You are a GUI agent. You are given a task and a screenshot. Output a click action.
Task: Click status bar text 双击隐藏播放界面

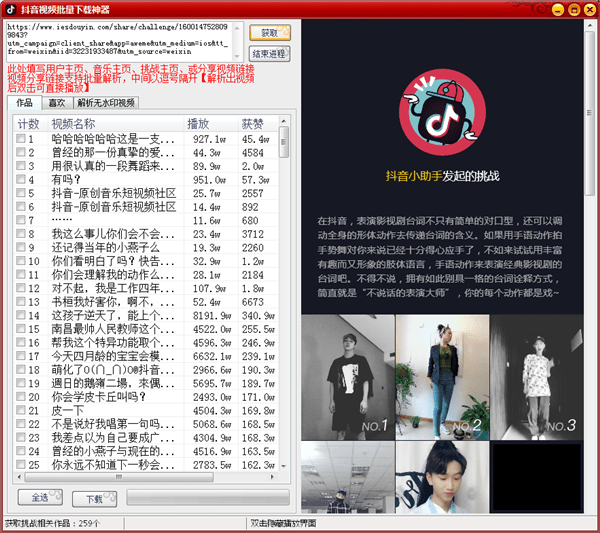(283, 523)
